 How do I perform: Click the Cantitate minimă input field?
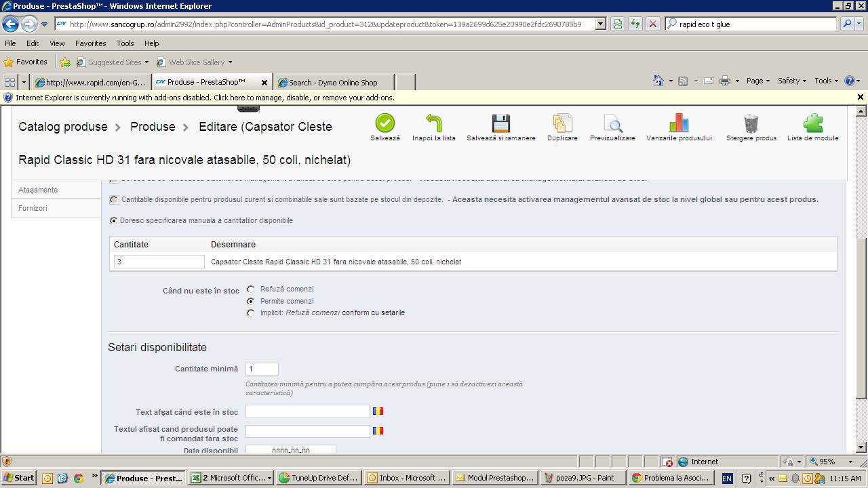262,369
